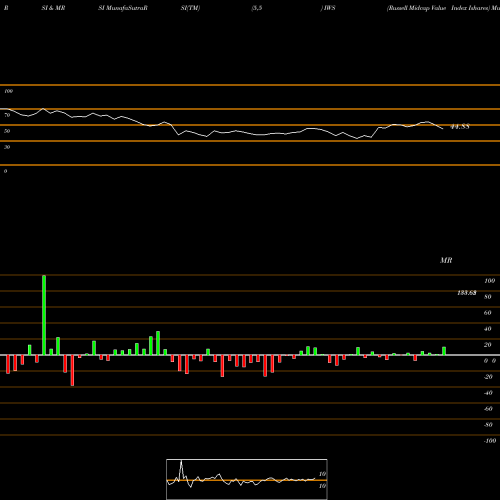Open the mini overview chart thumbnail at the bottom
500x500 pixels.
[x=247, y=479]
